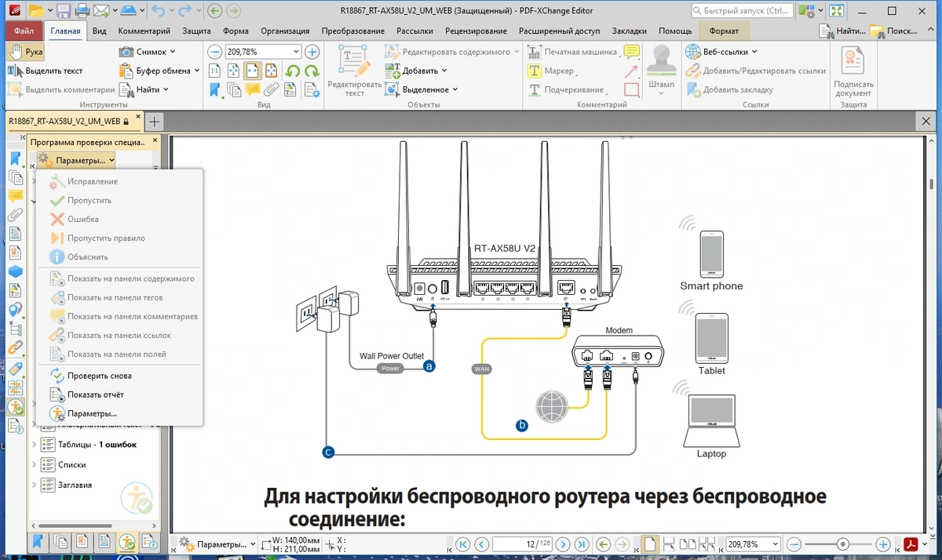Set actual size 1:1 view
This screenshot has height=560, width=942.
click(215, 71)
